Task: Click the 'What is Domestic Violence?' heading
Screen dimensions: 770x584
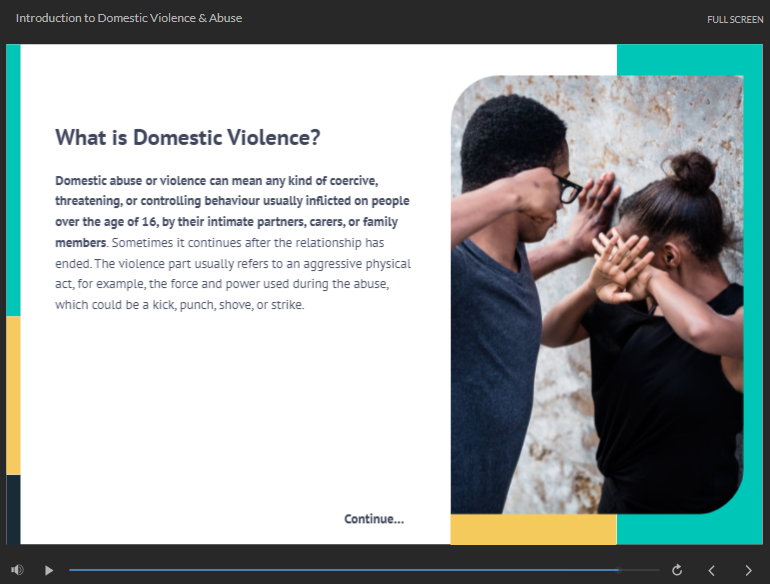Action: pos(187,138)
